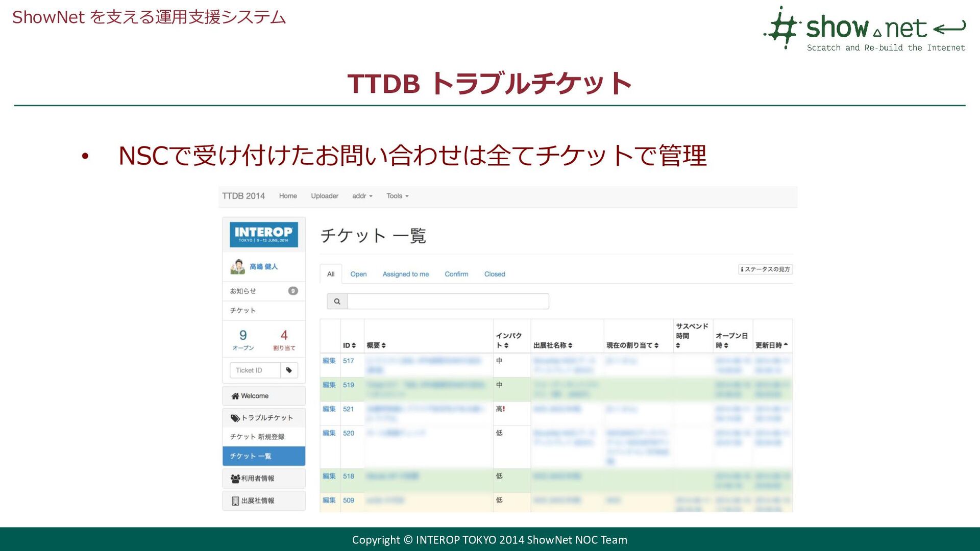Open the トラブルチケット section
Screen dimensions: 980x551
264,418
